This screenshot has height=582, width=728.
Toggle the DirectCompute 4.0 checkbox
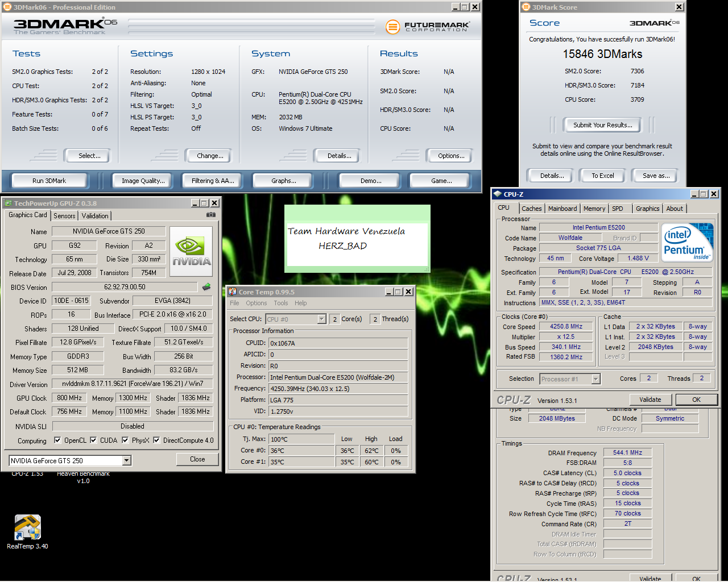[x=156, y=440]
